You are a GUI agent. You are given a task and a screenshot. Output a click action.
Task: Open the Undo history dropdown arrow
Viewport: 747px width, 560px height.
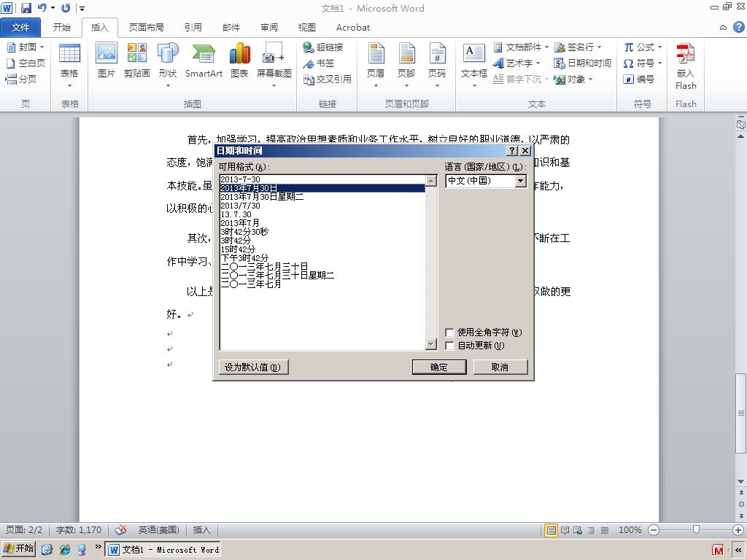click(53, 8)
